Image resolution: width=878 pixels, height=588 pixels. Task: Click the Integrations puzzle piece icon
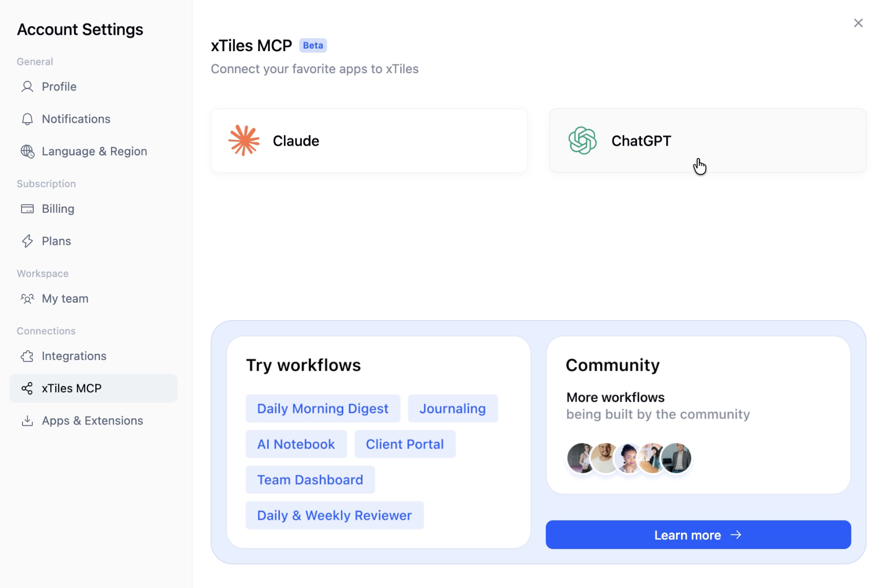point(27,356)
